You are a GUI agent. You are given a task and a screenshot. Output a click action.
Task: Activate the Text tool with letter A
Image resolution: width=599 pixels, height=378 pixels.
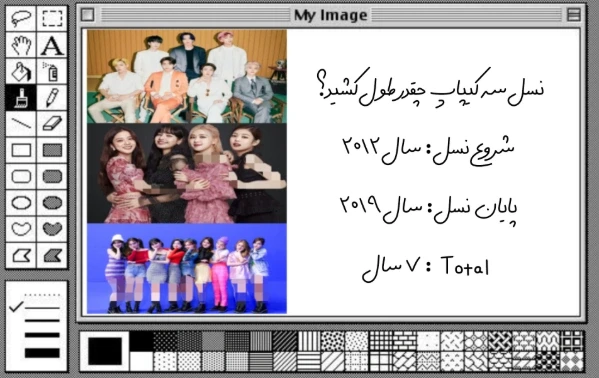click(x=52, y=45)
